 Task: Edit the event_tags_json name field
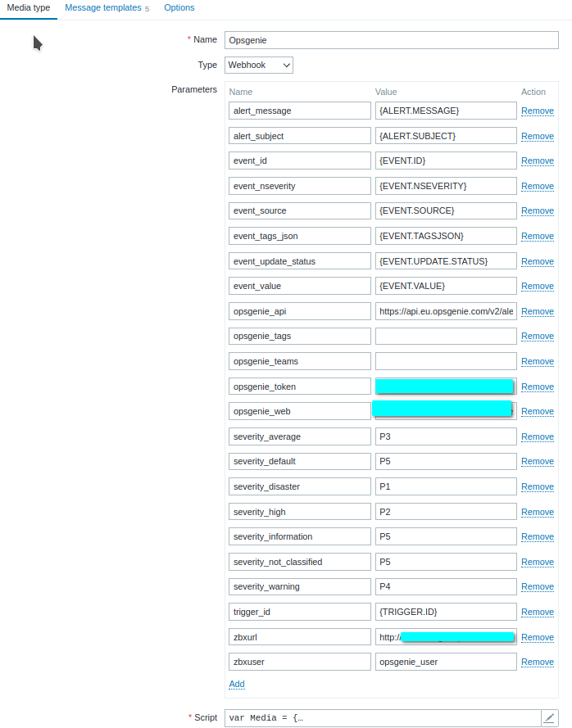point(299,236)
